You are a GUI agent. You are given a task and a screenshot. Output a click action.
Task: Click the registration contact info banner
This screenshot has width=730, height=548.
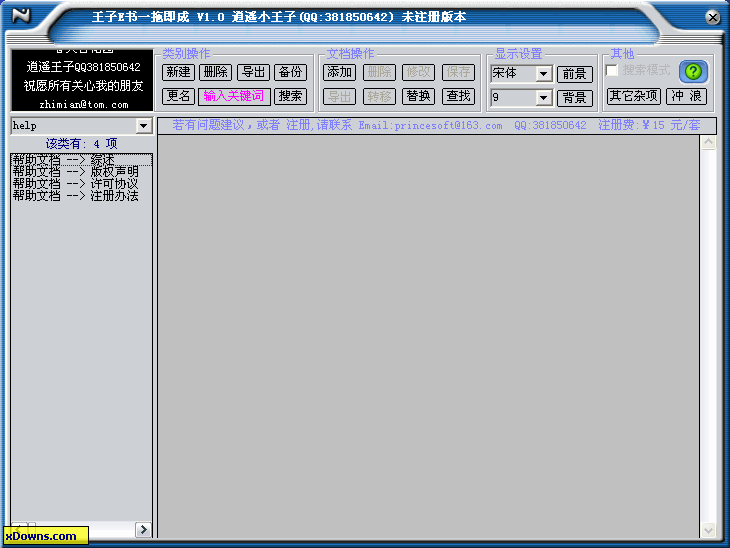click(x=437, y=126)
